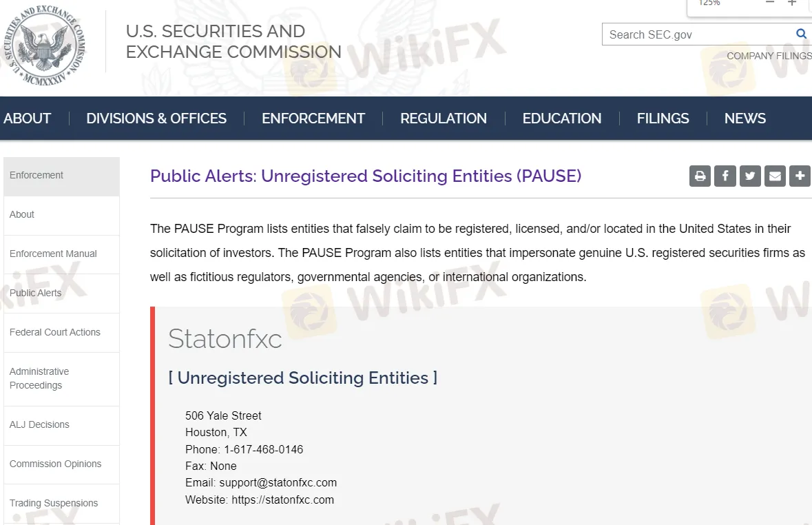The height and width of the screenshot is (525, 812).
Task: Select Federal Court Actions in sidebar
Action: point(55,332)
